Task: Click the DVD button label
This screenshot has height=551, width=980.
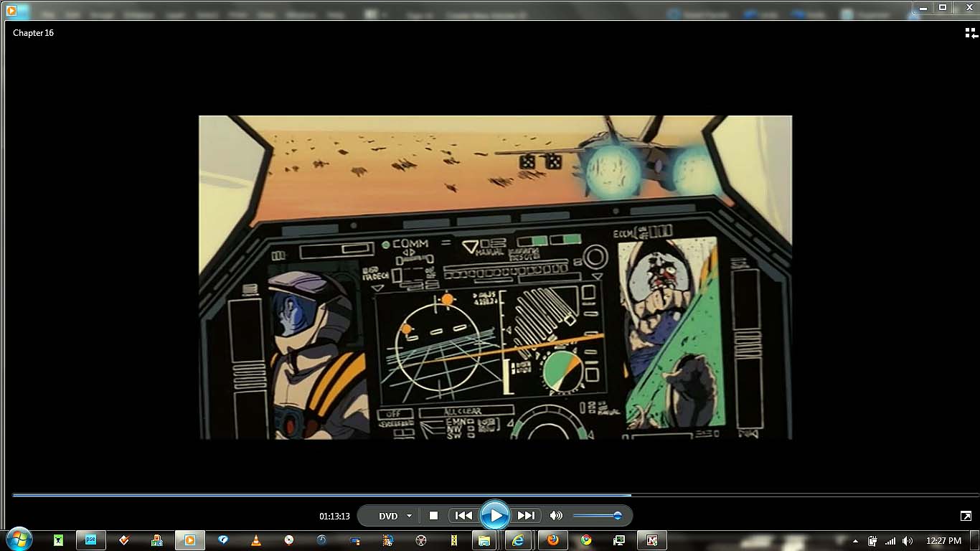Action: [388, 516]
